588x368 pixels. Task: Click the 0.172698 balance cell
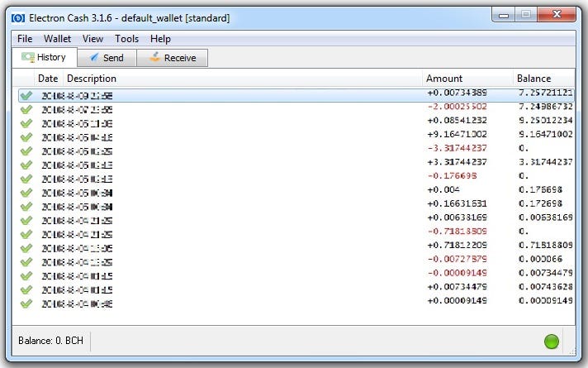(540, 203)
